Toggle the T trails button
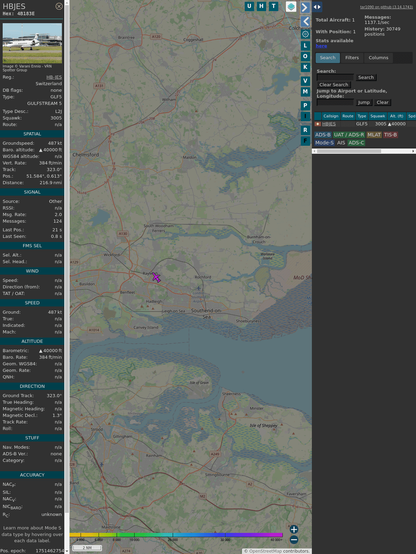This screenshot has width=416, height=554. 274,6
